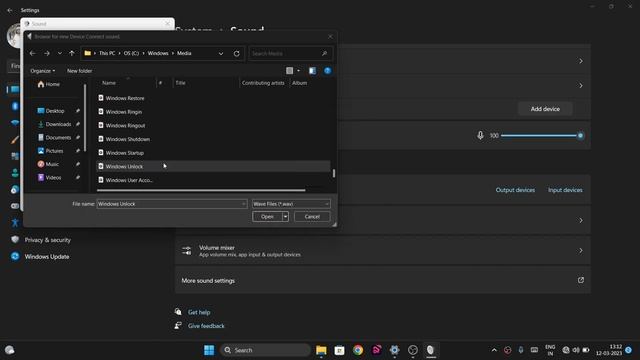Open Privacy & security in Settings sidebar
This screenshot has width=640, height=360.
tap(47, 240)
